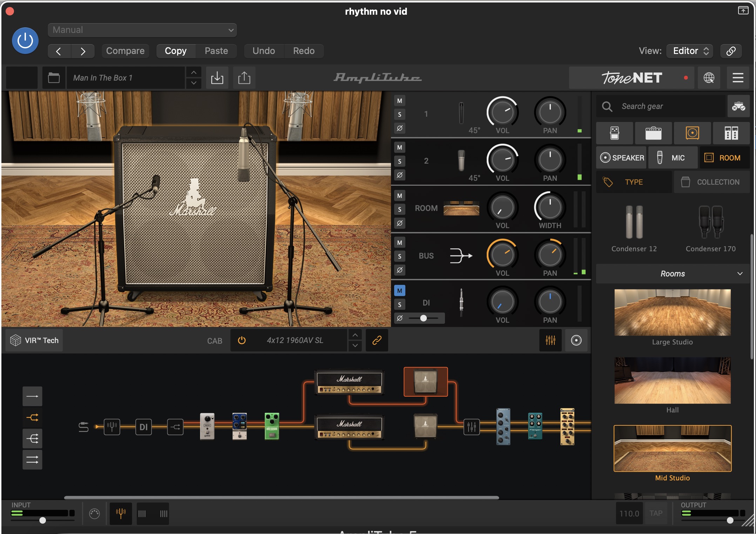This screenshot has width=756, height=534.
Task: Open the Manual preset dropdown
Action: tap(142, 30)
